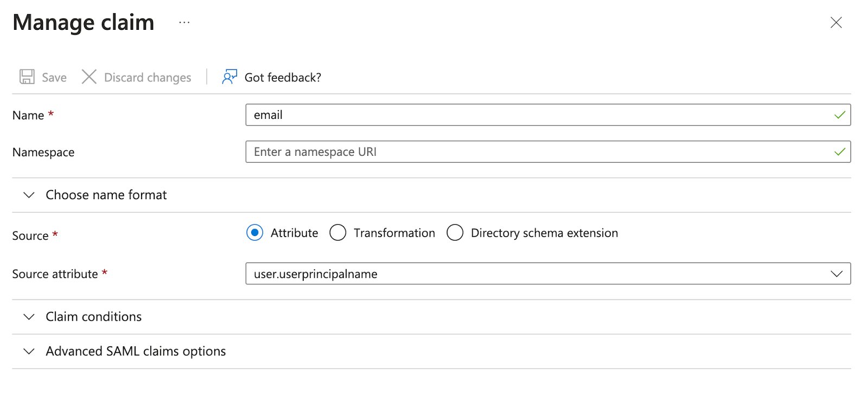Click the Got feedback person icon

(229, 77)
